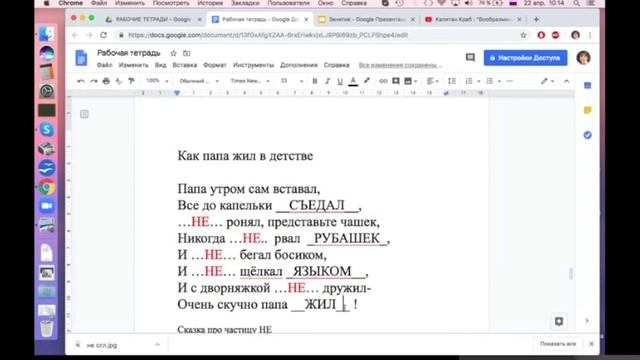Select the paint format roller tool

[x=131, y=81]
